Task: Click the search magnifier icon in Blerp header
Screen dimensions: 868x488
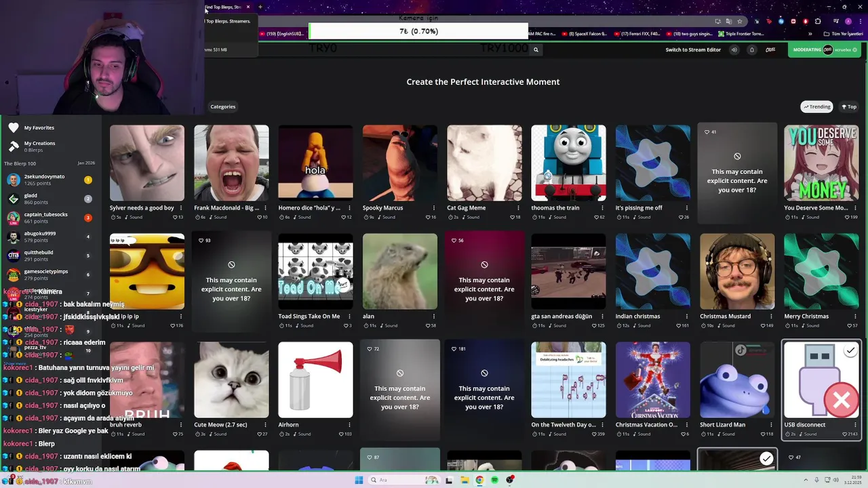Action: [536, 49]
